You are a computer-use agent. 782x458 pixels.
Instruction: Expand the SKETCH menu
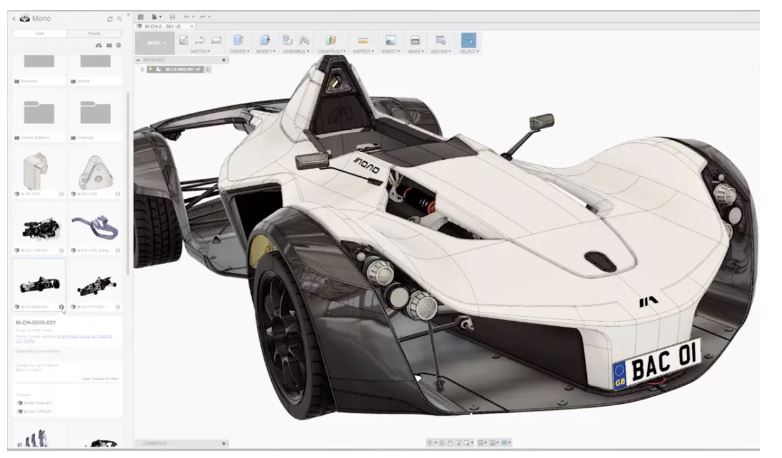click(x=200, y=51)
